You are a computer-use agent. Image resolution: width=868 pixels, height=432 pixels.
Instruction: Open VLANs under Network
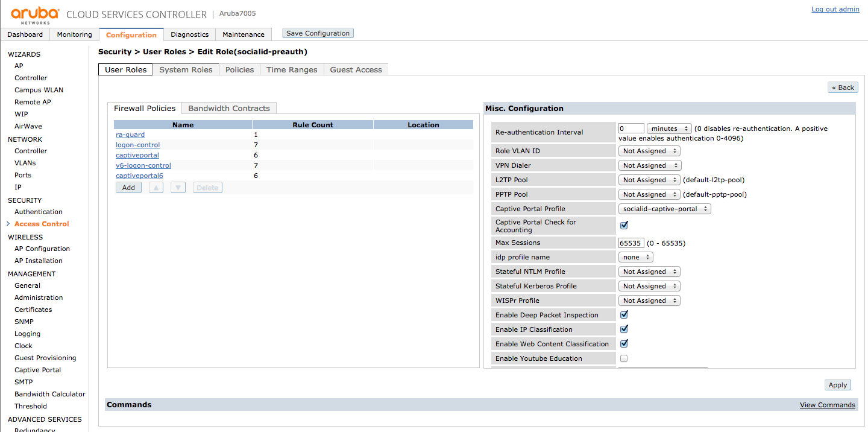tap(25, 163)
